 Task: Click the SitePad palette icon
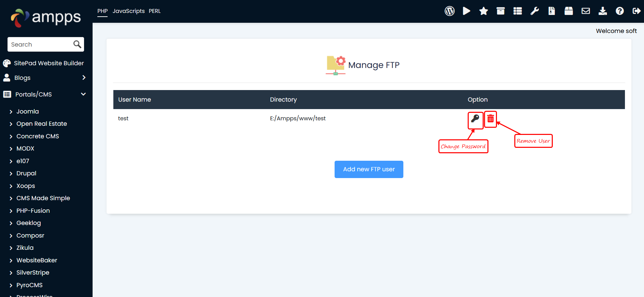[7, 63]
